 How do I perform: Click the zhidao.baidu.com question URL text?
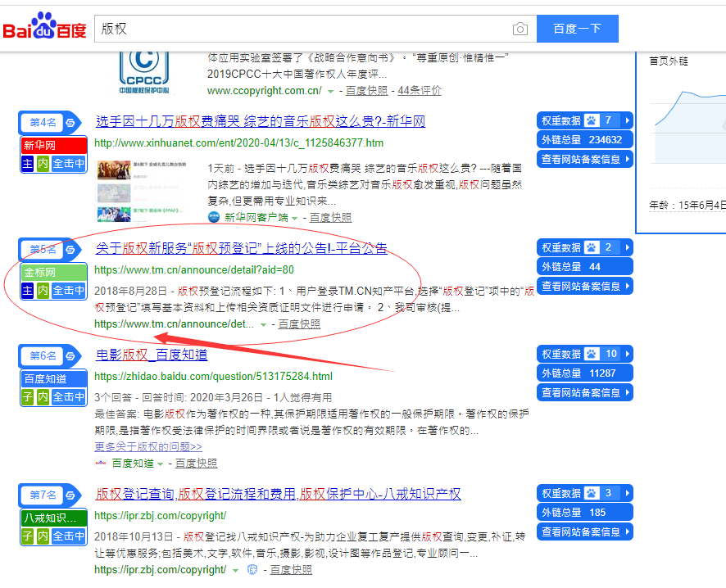click(x=213, y=377)
